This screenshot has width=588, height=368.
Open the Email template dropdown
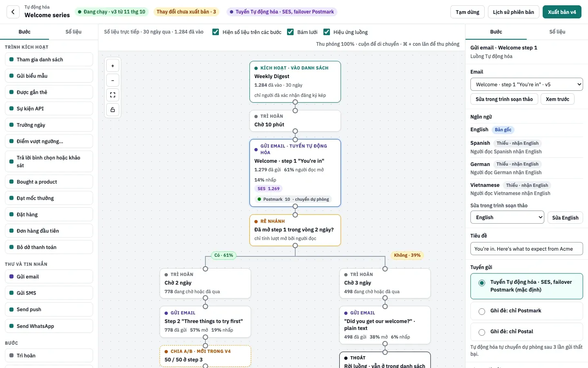click(527, 84)
